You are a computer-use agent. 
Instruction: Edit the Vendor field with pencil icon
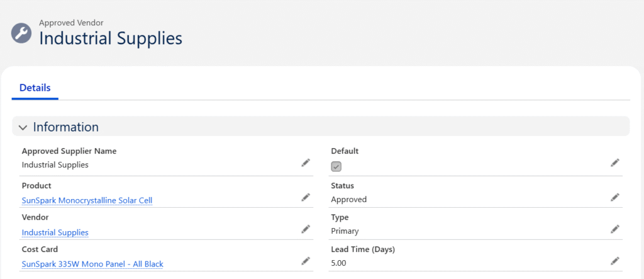pyautogui.click(x=306, y=229)
